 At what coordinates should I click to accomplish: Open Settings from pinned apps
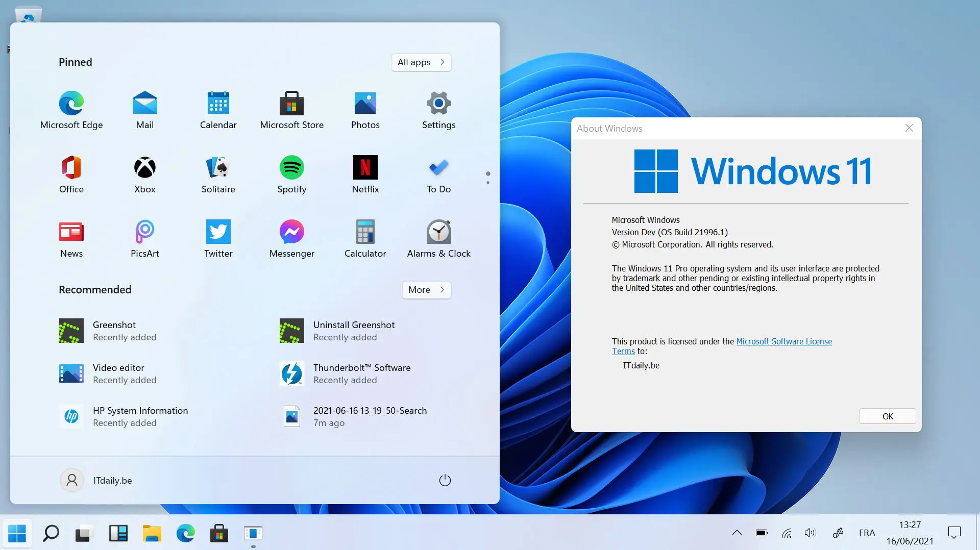click(x=439, y=110)
